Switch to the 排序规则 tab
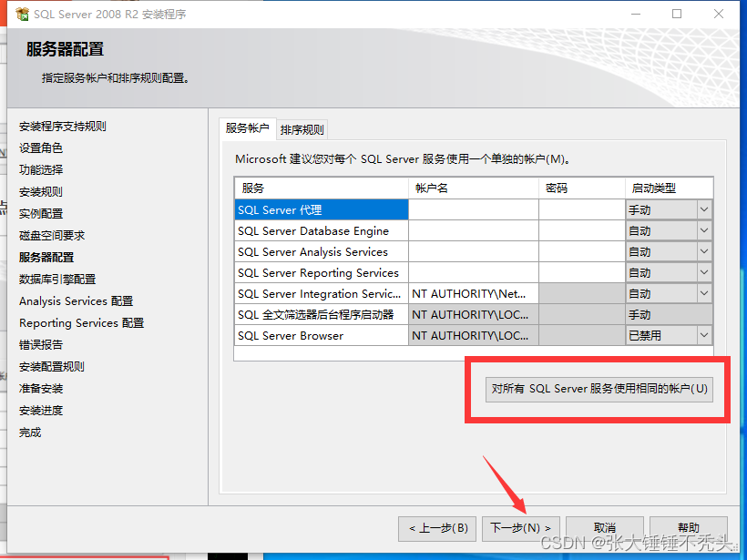 (x=302, y=129)
